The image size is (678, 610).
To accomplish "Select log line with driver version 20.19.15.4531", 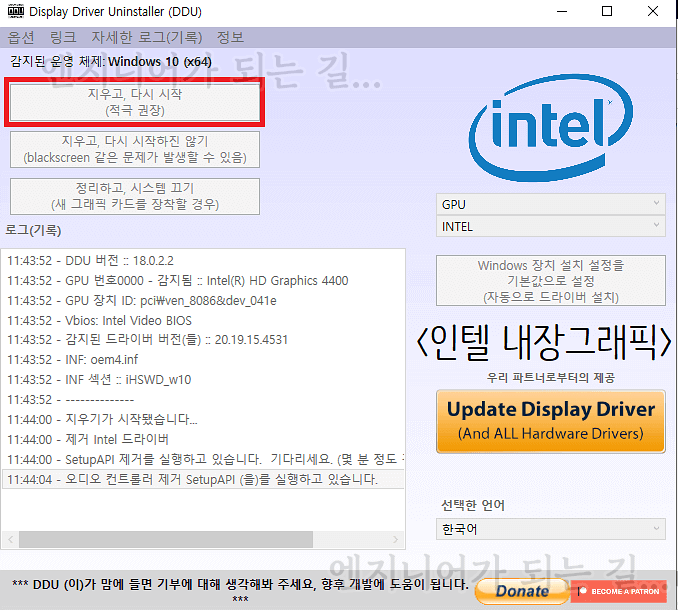I will (203, 340).
